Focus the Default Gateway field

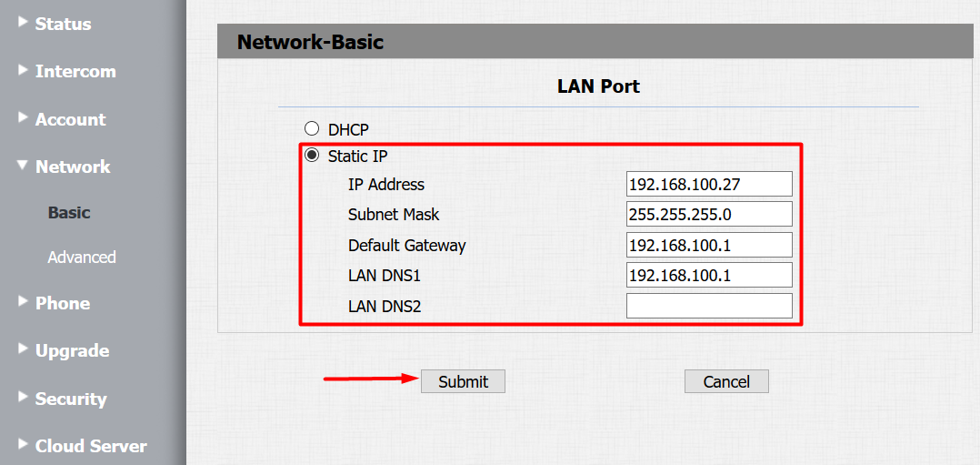[x=709, y=245]
